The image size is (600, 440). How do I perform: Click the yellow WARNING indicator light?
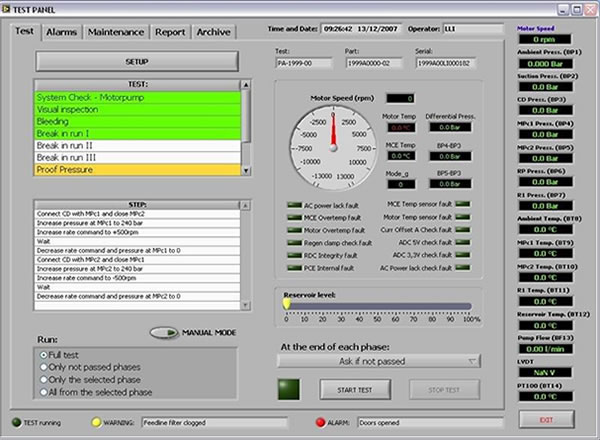tap(94, 423)
